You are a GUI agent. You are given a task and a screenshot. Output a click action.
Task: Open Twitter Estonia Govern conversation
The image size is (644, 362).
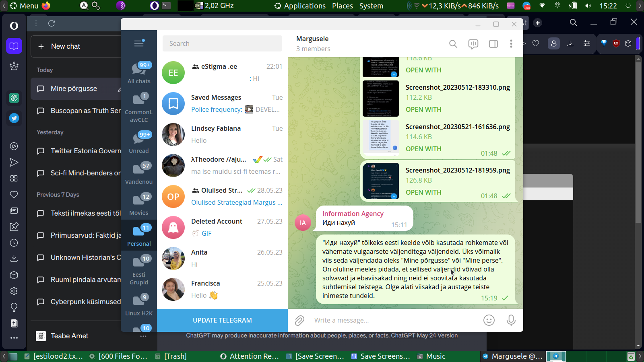click(x=78, y=151)
